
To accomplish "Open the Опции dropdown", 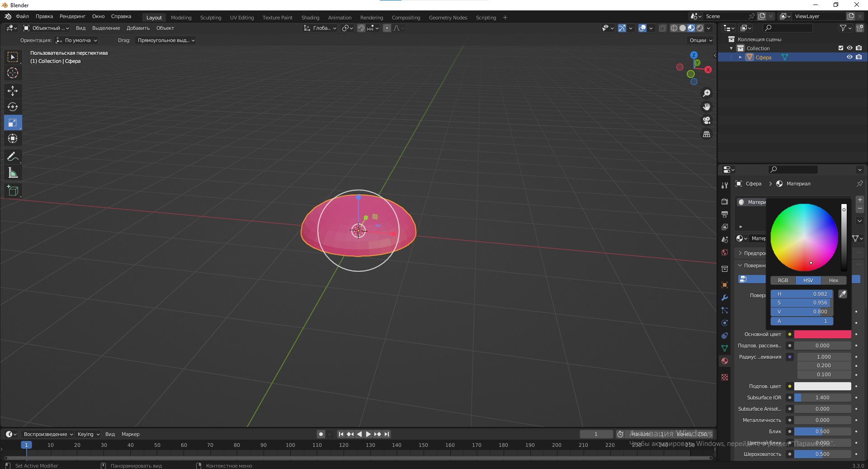I will click(x=701, y=40).
